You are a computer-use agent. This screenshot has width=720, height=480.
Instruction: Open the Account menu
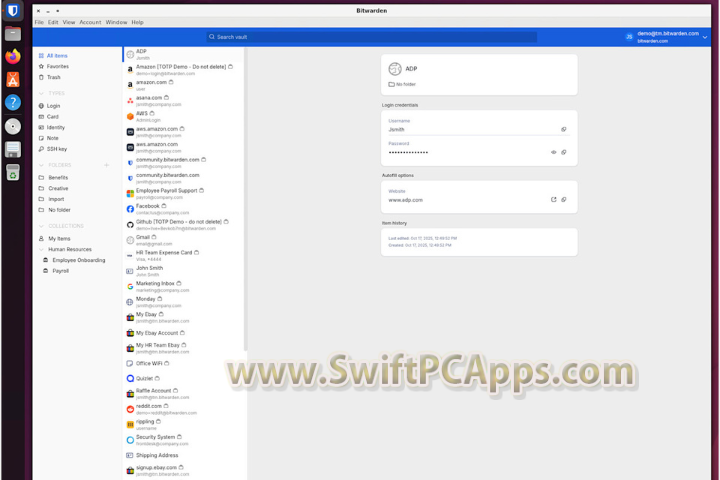tap(90, 22)
